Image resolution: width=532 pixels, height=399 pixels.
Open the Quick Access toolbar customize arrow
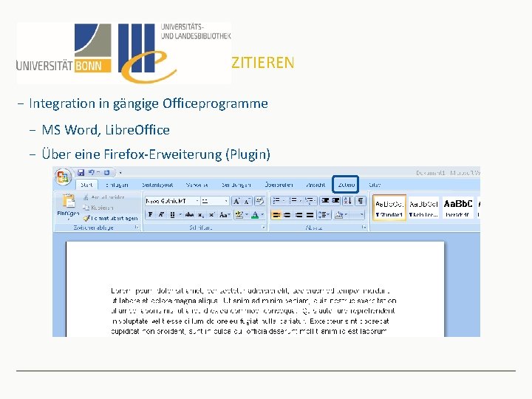pyautogui.click(x=120, y=173)
